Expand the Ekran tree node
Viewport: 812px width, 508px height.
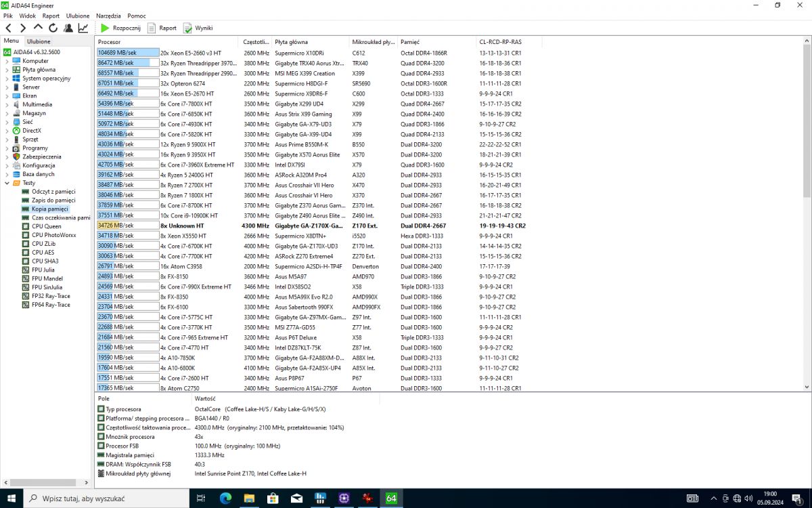[7, 96]
